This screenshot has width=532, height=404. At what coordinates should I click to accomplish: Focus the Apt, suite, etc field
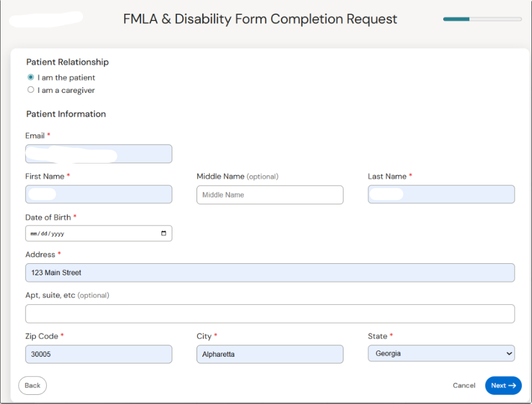tap(269, 314)
